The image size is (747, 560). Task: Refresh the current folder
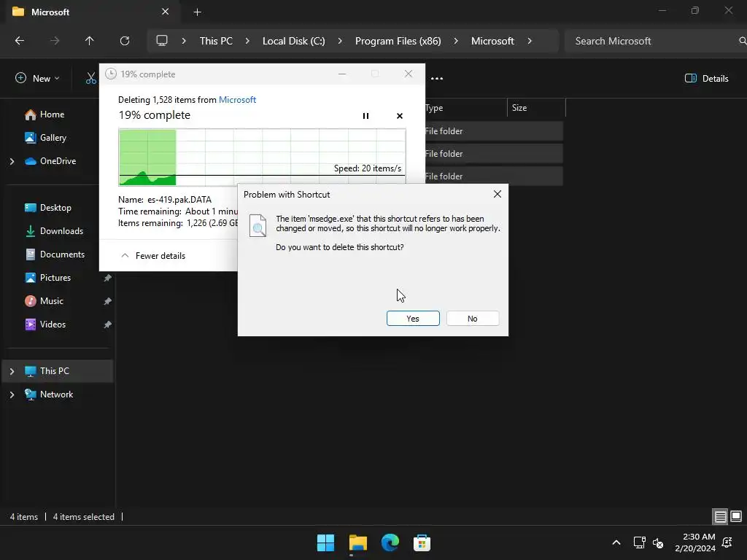pyautogui.click(x=125, y=41)
